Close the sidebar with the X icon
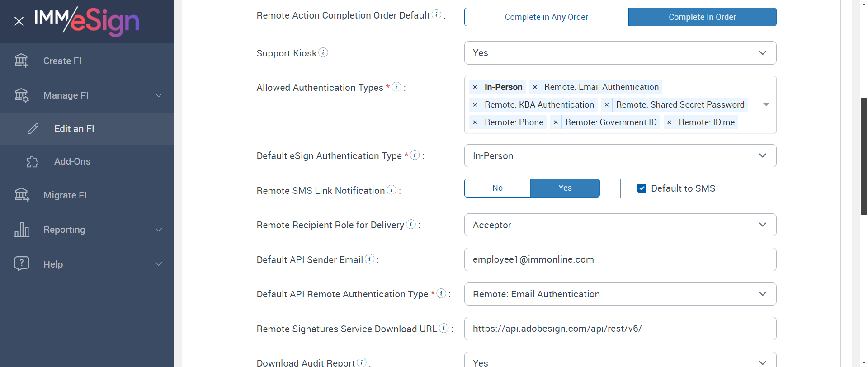The height and width of the screenshot is (367, 868). 19,21
